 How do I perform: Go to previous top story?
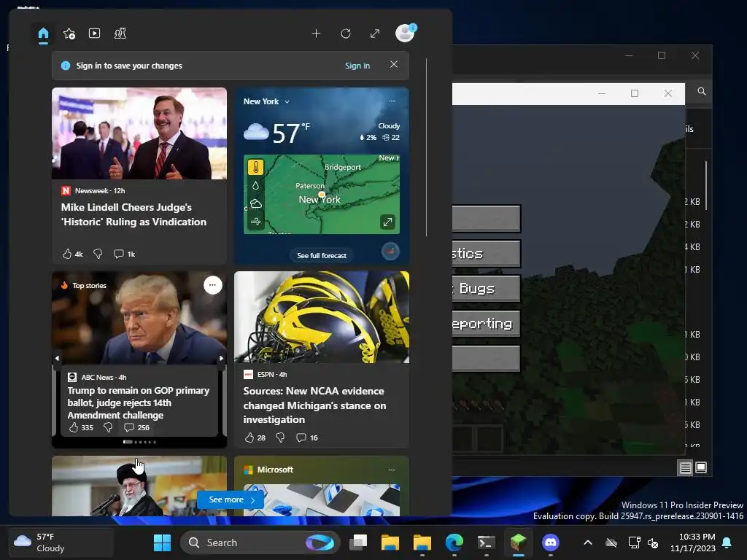tap(57, 358)
